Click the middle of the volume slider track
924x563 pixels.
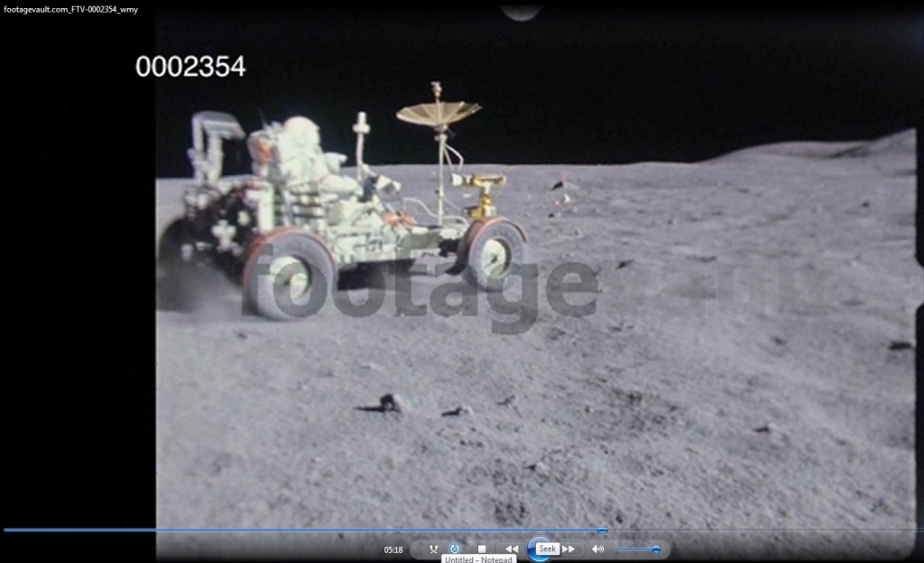tap(636, 549)
